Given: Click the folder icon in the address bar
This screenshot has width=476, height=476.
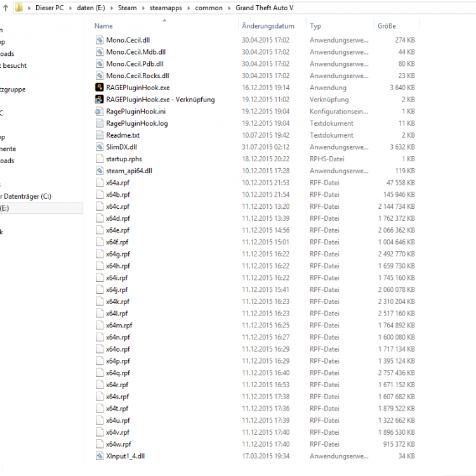Looking at the screenshot, I should coord(19,8).
